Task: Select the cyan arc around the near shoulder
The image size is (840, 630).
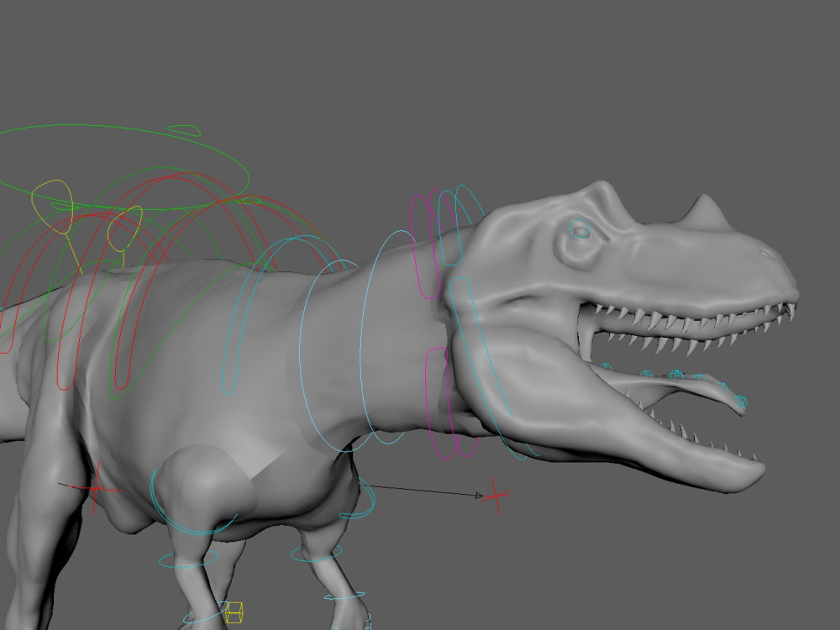Action: 193,501
